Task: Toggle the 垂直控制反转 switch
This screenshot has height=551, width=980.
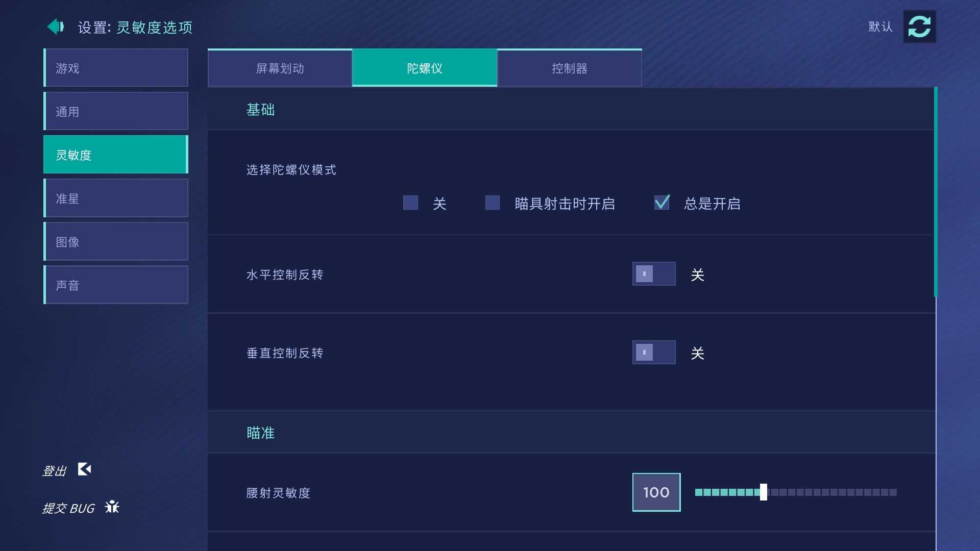Action: [653, 353]
